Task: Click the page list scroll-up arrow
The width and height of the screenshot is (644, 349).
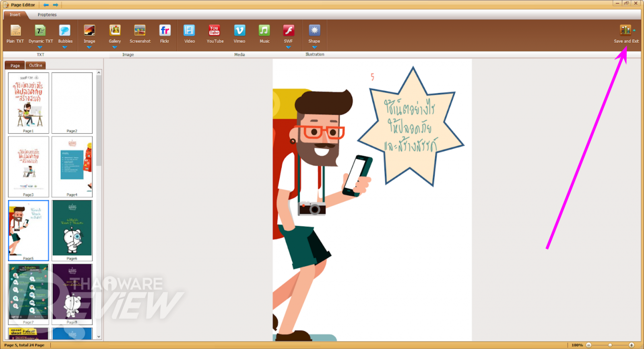Action: 99,73
